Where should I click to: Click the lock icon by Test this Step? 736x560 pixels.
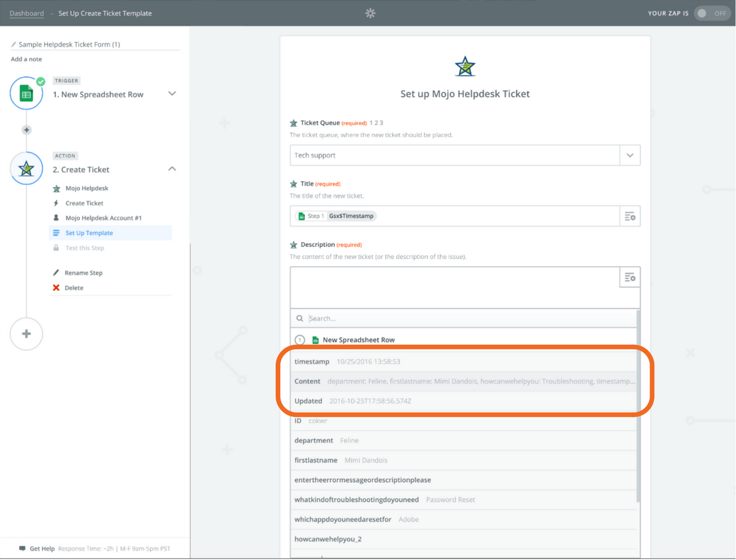(x=56, y=248)
